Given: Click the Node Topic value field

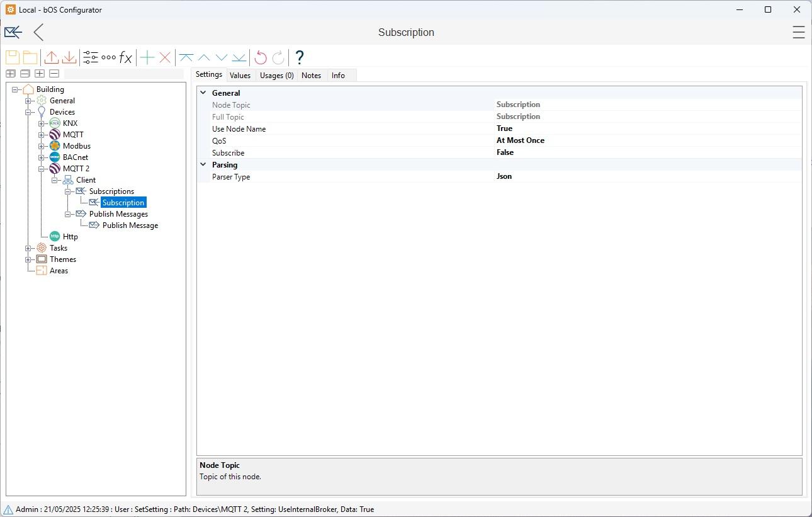Looking at the screenshot, I should 648,105.
